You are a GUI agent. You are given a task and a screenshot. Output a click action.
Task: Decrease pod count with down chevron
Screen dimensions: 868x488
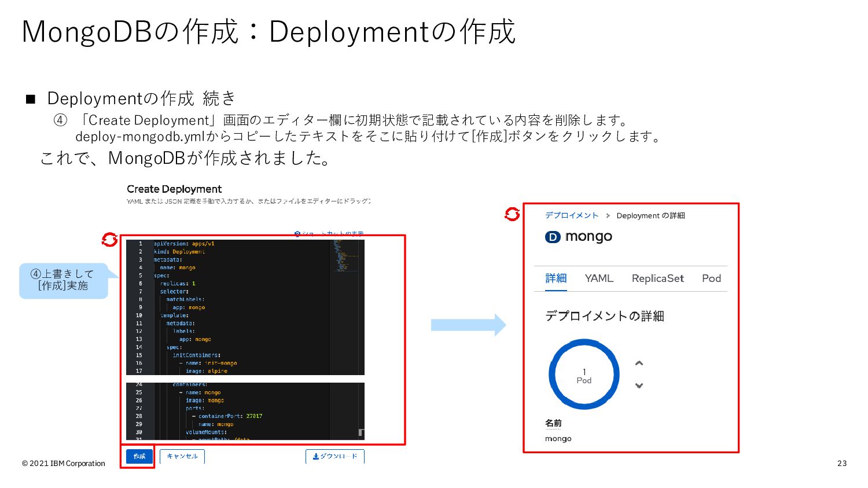639,386
